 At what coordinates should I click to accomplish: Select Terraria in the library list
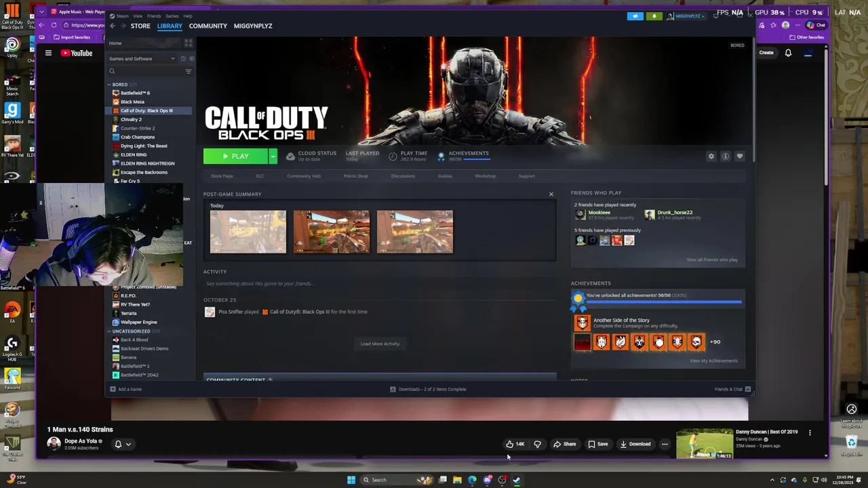128,313
